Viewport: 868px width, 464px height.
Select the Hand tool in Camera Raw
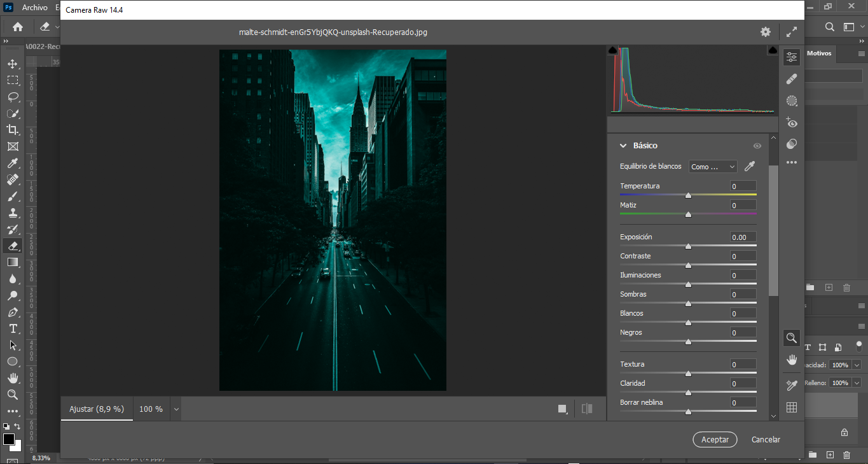[792, 360]
